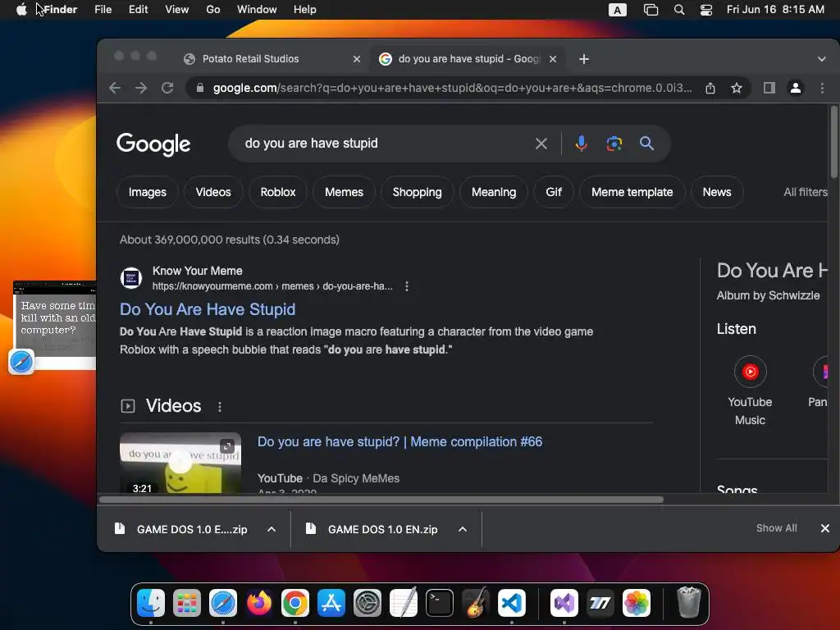Open the tab search chevron
Viewport: 840px width, 630px height.
[822, 59]
